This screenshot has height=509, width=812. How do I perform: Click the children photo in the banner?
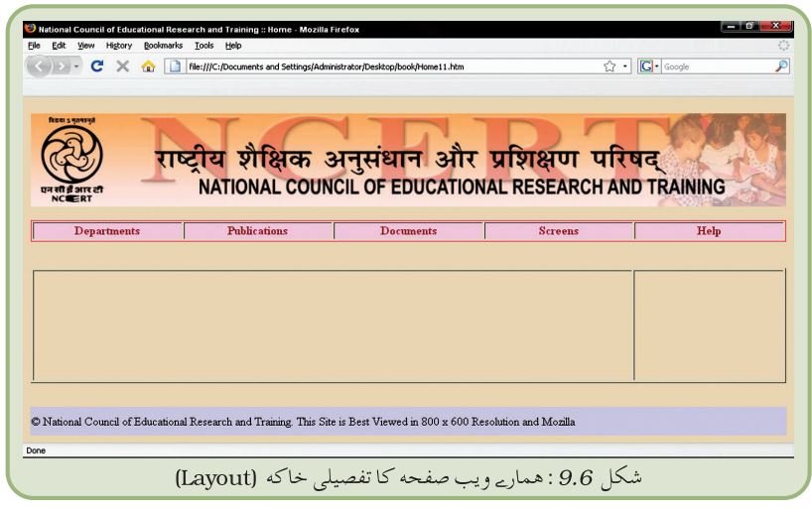click(725, 160)
